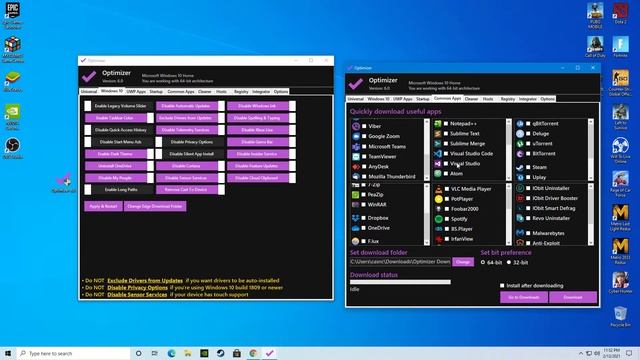
Task: Open the Options tab in the Common Apps window
Action: pyautogui.click(x=547, y=99)
